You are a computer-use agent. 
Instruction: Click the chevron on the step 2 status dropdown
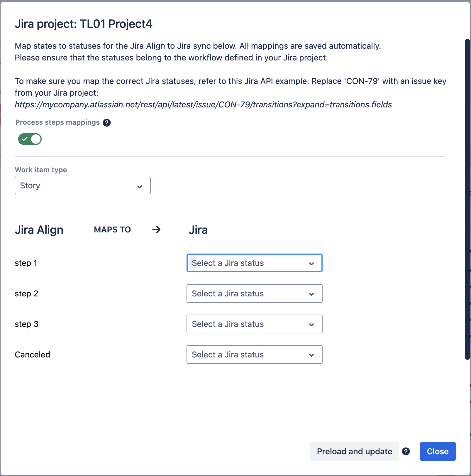(311, 293)
